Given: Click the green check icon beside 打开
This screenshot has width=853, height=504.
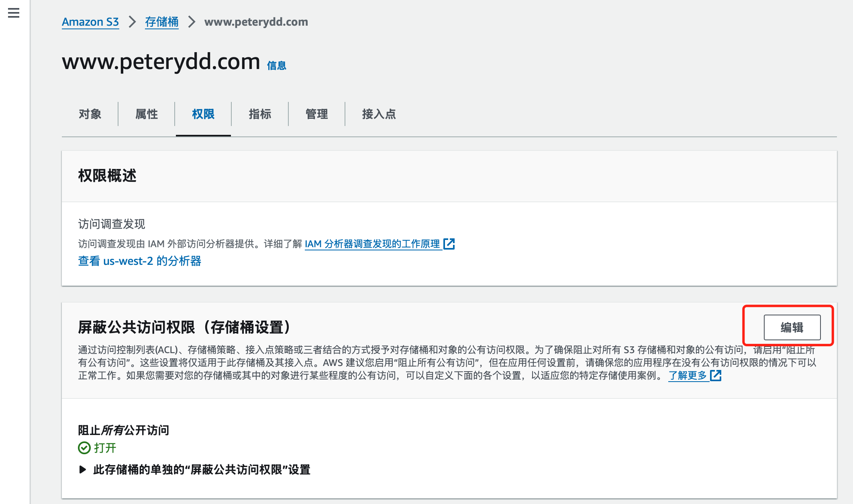Looking at the screenshot, I should tap(84, 448).
